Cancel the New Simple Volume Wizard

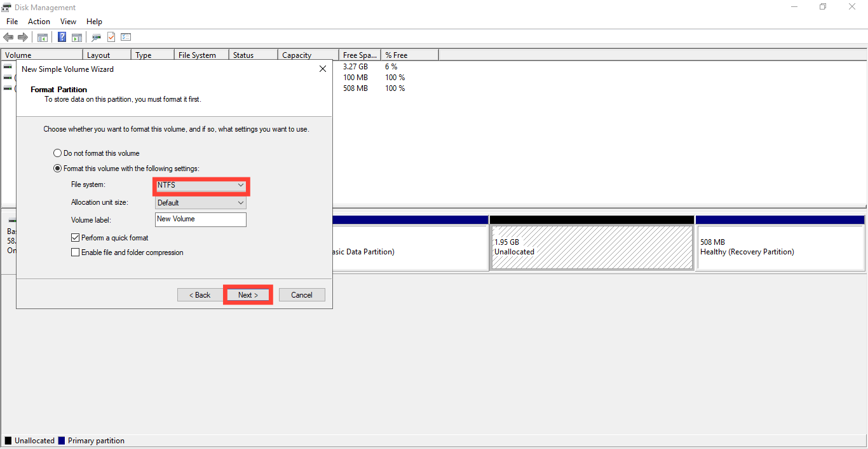302,294
